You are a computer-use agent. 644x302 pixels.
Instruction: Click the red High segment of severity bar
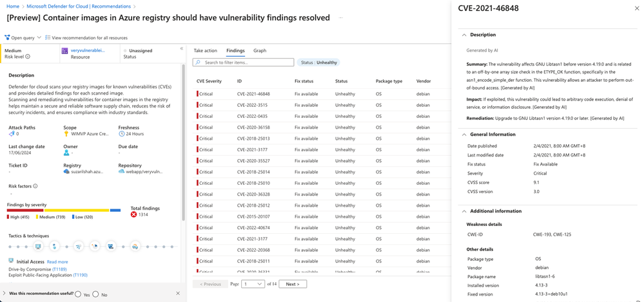[25, 210]
